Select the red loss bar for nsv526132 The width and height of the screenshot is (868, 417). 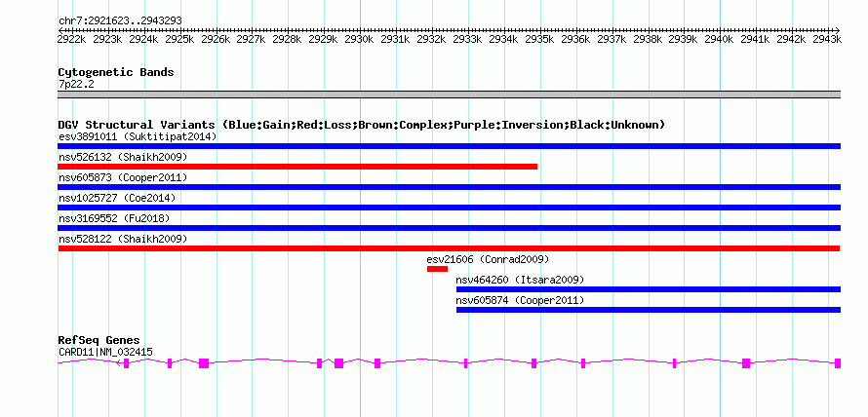pos(297,167)
